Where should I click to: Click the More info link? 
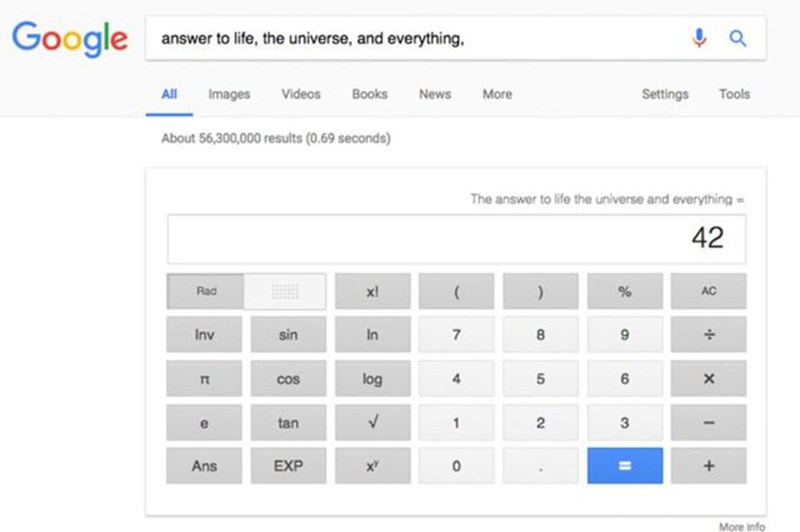[741, 526]
